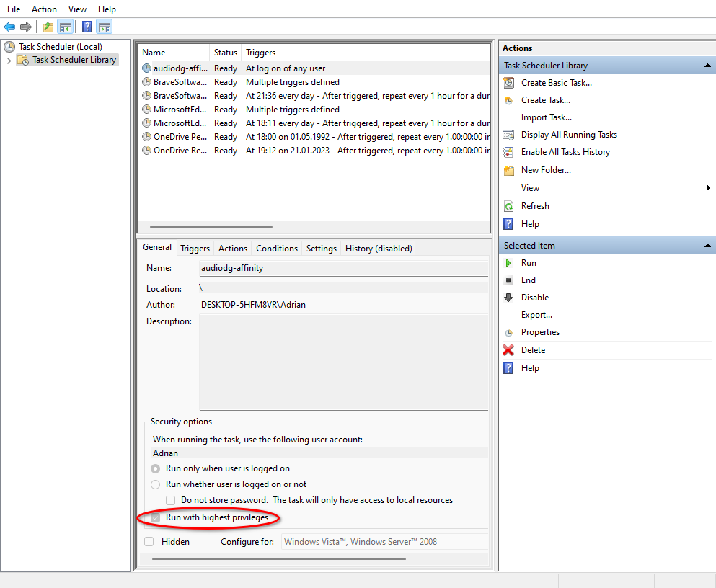Click the Refresh icon in Actions pane

(509, 206)
